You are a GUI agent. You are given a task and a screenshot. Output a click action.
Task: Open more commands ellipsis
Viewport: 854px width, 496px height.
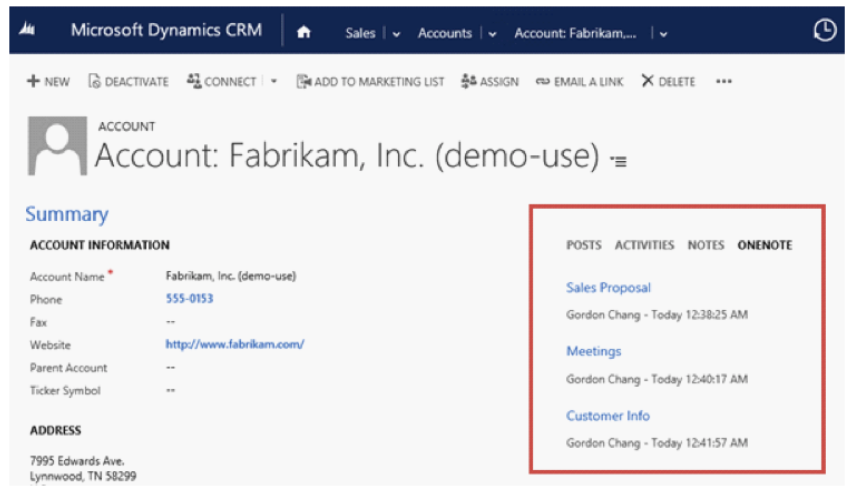coord(724,81)
